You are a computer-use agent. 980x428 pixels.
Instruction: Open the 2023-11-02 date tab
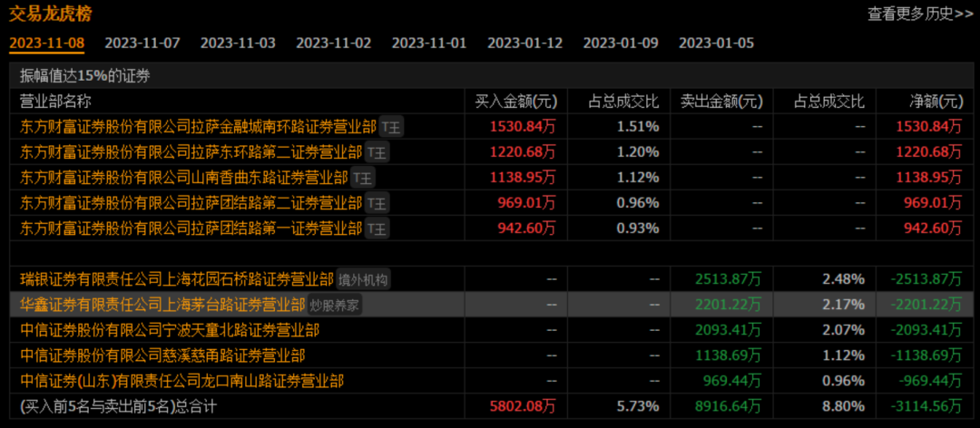[333, 44]
